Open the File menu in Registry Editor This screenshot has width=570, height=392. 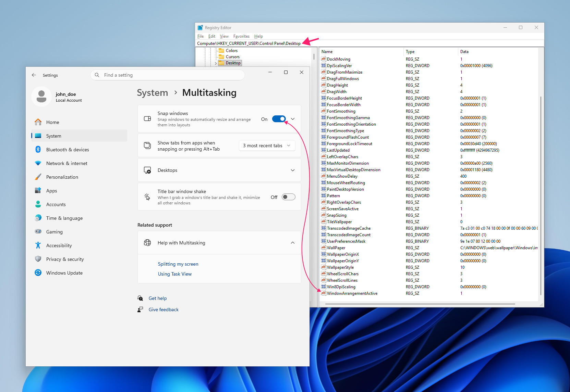[x=201, y=36]
